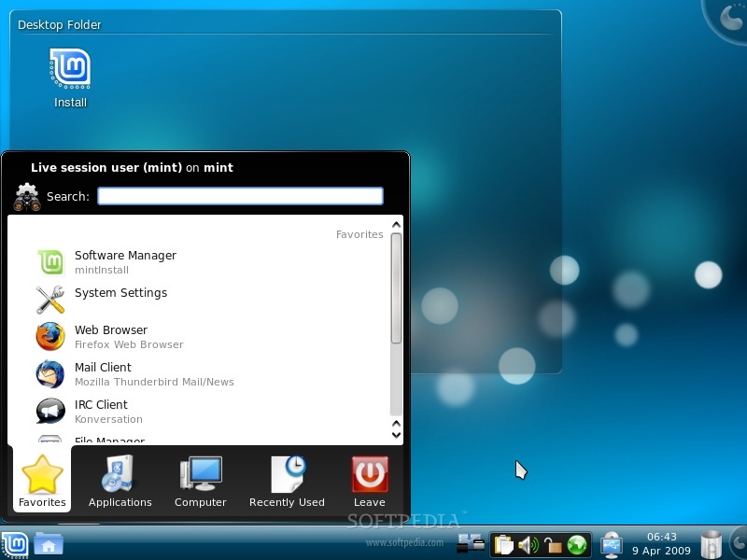Click the home folder panel icon

click(x=49, y=543)
